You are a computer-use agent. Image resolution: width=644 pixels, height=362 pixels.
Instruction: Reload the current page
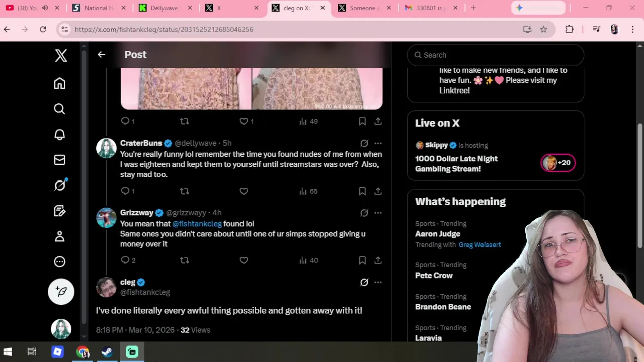pyautogui.click(x=43, y=29)
